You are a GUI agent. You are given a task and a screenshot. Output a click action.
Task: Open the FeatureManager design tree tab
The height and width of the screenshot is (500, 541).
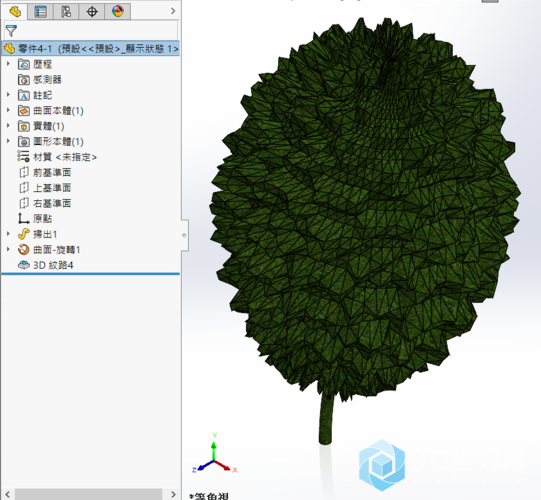15,11
